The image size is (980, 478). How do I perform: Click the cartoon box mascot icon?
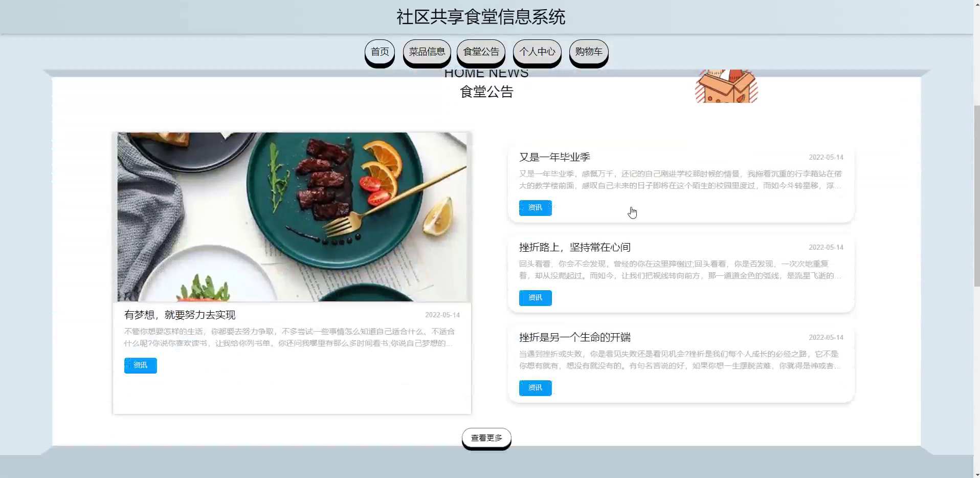(726, 86)
